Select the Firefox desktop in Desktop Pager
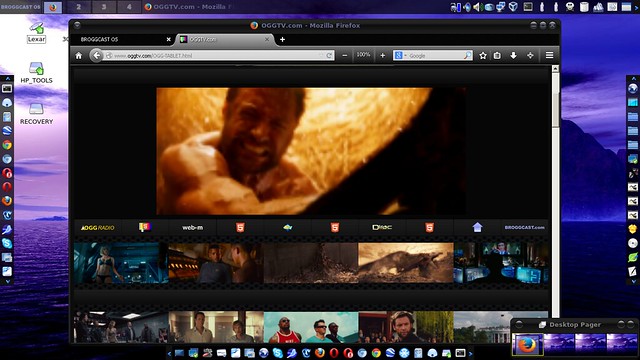 (x=527, y=344)
